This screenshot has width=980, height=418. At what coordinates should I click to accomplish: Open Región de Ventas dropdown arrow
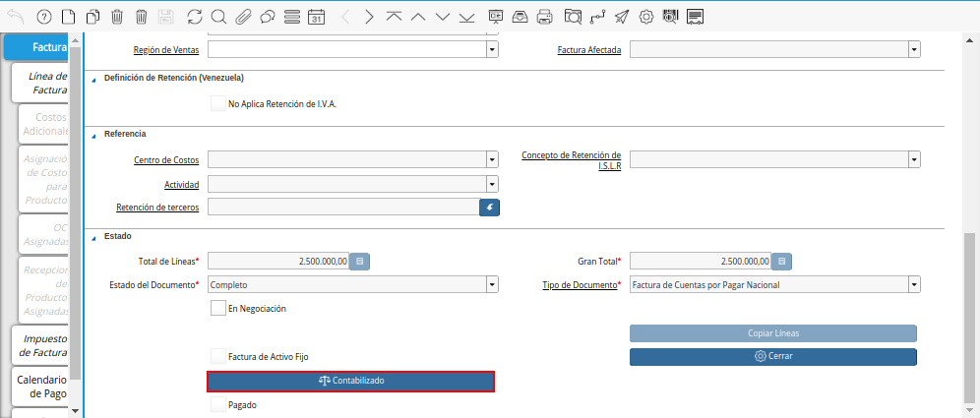pyautogui.click(x=493, y=49)
